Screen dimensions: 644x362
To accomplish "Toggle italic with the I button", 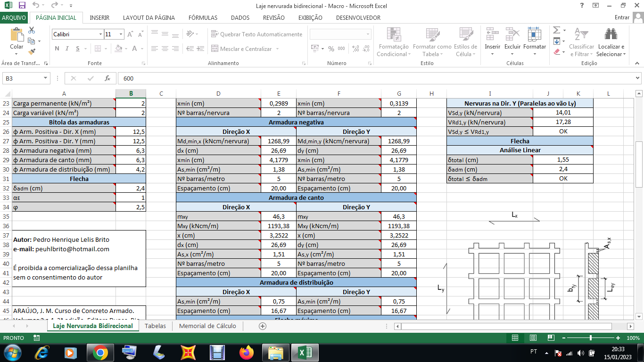I will point(67,49).
